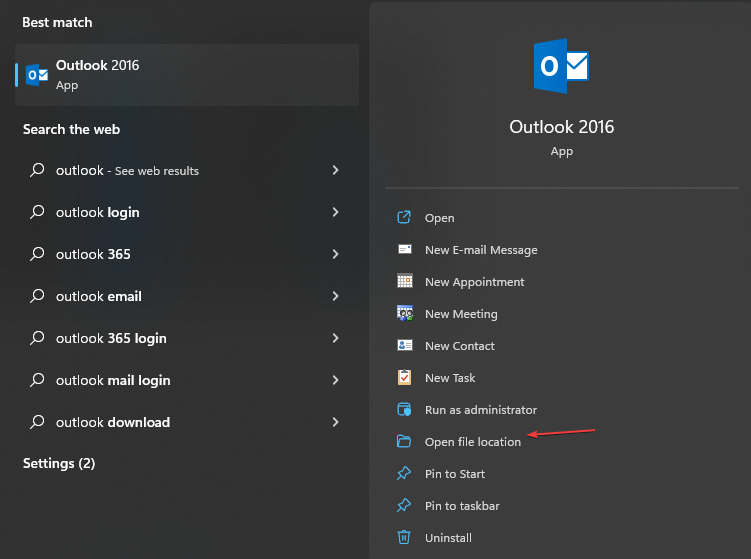Click the Open action icon
The width and height of the screenshot is (751, 559).
click(x=404, y=217)
